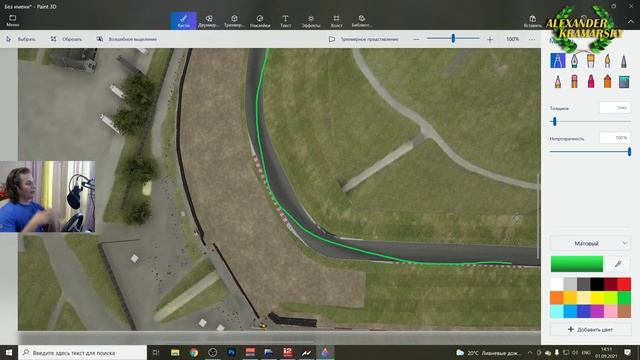Open the Кисти (Brushes) tab

pos(183,20)
